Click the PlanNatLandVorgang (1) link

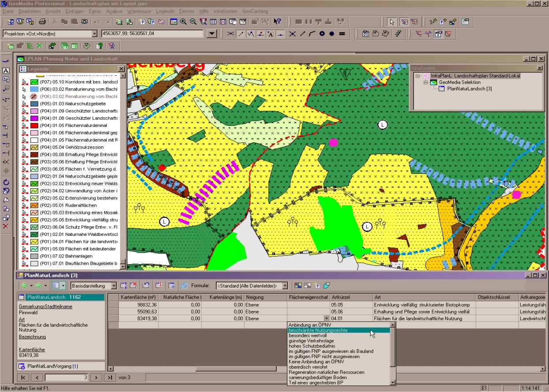[52, 366]
